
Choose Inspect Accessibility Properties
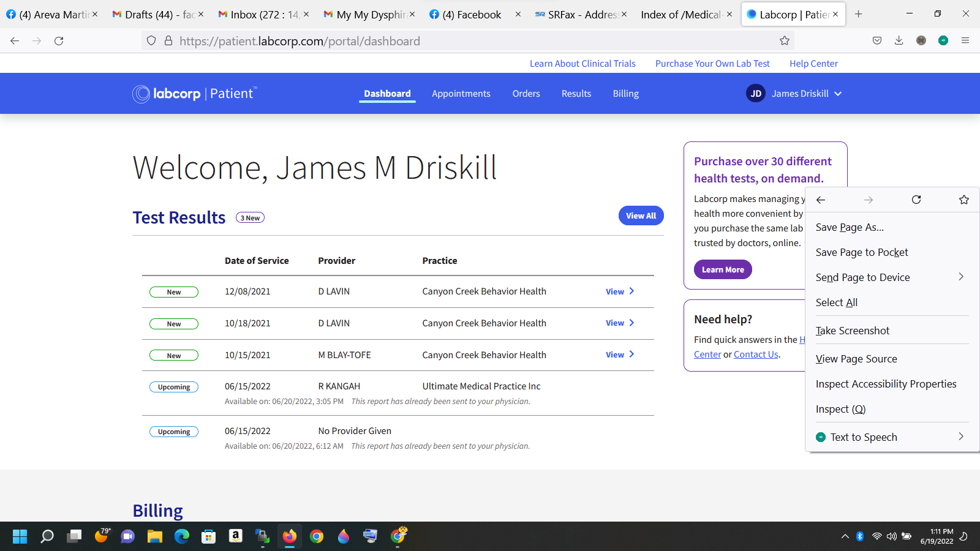click(892, 384)
